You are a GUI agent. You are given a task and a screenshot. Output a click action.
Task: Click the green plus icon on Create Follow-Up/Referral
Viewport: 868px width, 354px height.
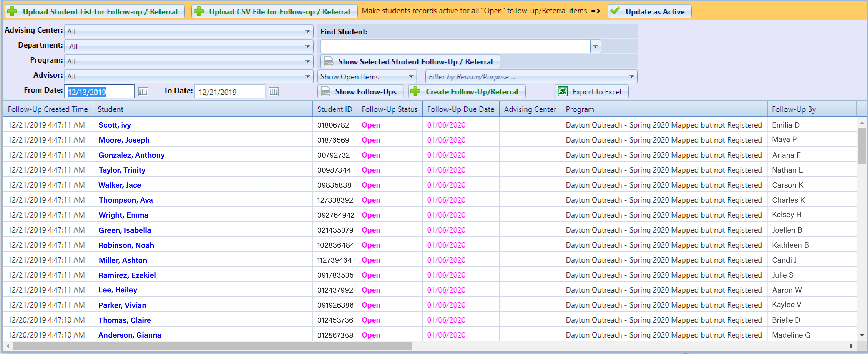416,91
